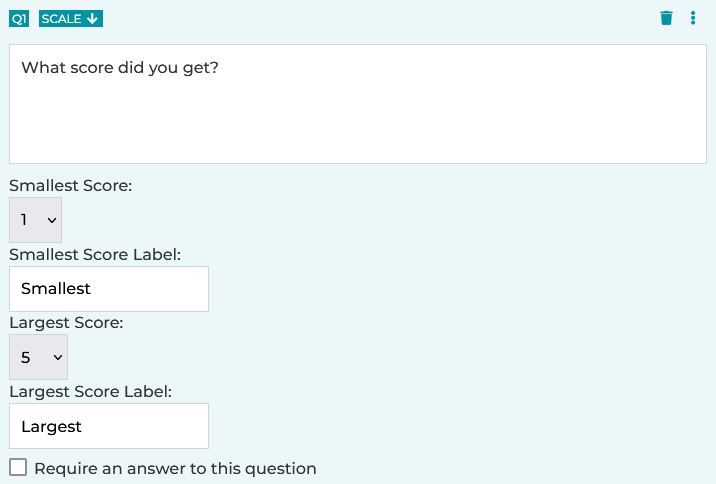Image resolution: width=716 pixels, height=484 pixels.
Task: Click the 'Largest Score:' label text
Action: 67,323
